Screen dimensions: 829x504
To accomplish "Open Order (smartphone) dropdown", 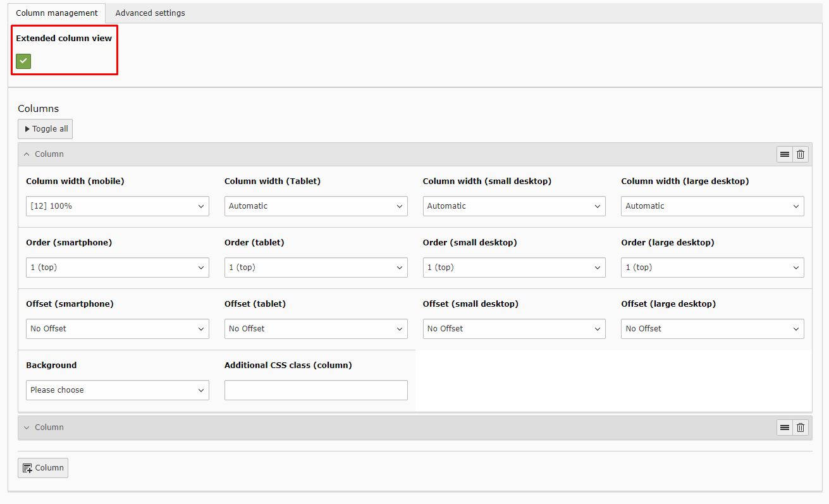I will 117,267.
